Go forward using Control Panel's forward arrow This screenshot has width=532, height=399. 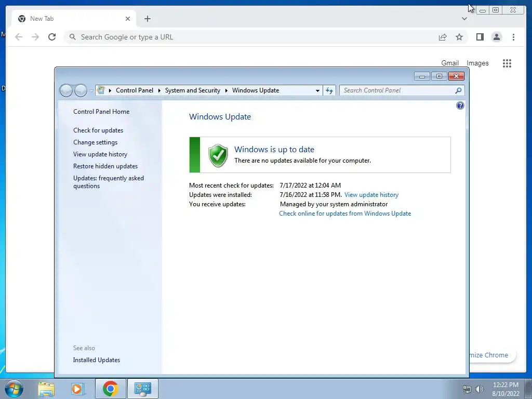(81, 90)
